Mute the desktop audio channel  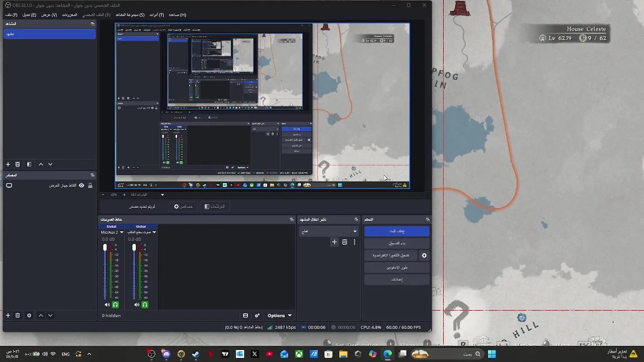[137, 305]
